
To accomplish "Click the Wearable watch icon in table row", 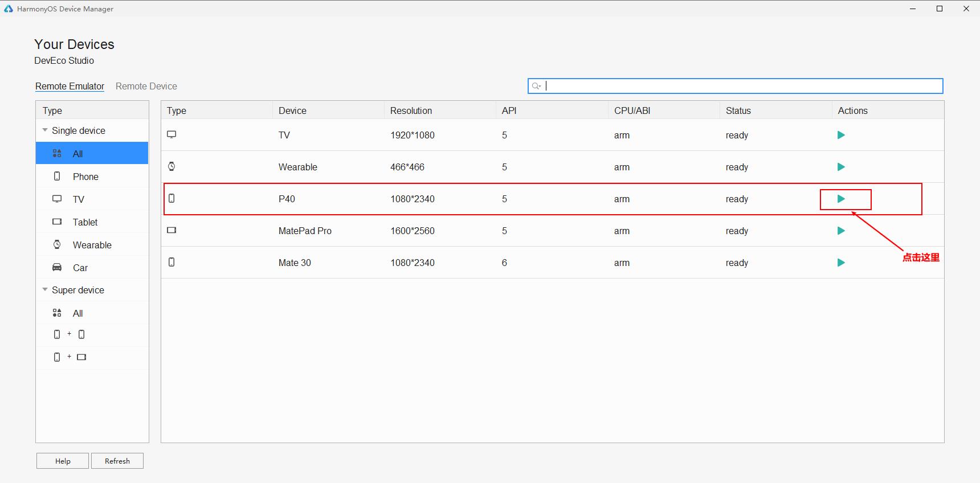I will (x=171, y=166).
